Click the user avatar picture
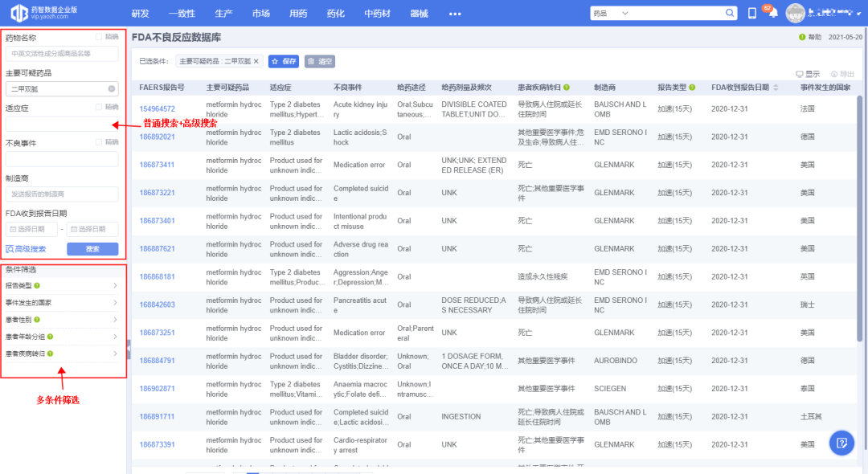 coord(795,14)
